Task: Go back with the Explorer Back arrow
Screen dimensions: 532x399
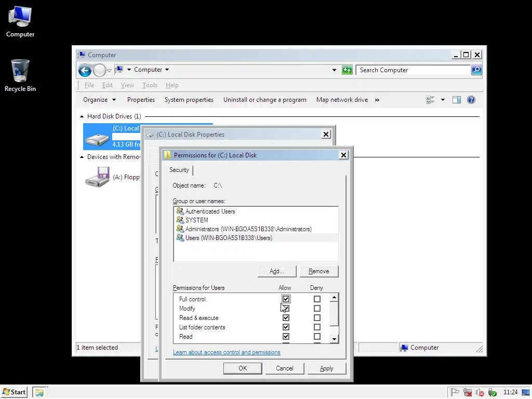Action: [x=85, y=70]
